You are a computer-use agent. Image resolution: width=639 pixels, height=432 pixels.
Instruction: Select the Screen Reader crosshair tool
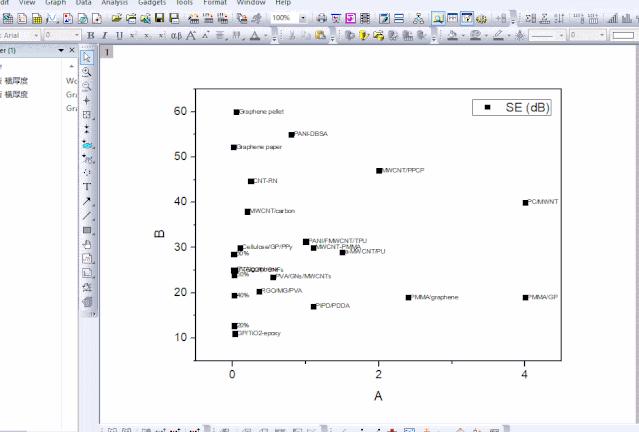point(86,101)
